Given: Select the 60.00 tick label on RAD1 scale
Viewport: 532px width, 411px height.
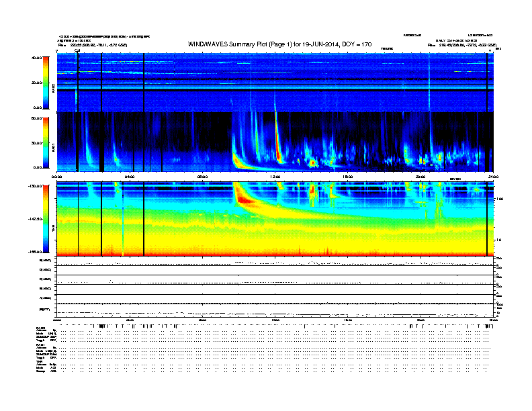Looking at the screenshot, I should click(36, 118).
